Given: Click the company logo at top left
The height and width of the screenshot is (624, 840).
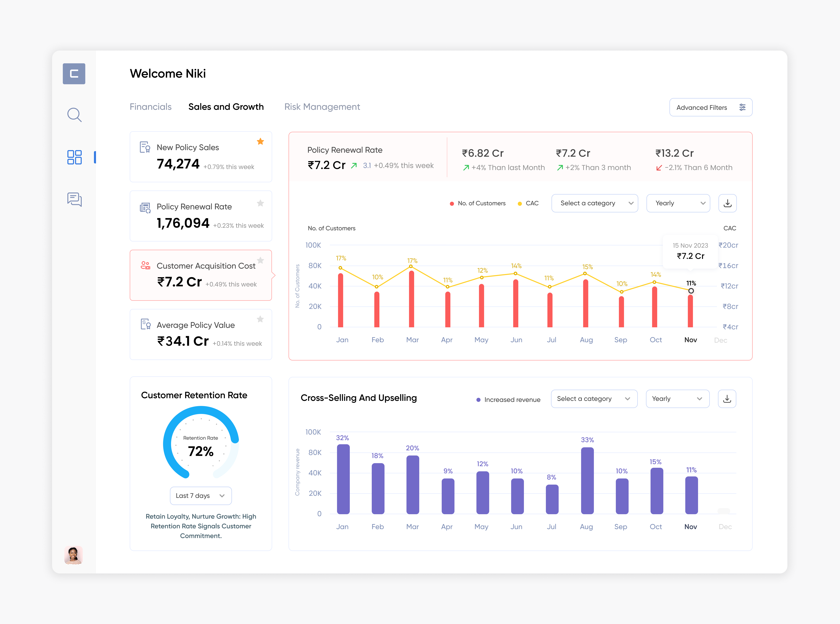Looking at the screenshot, I should (74, 74).
